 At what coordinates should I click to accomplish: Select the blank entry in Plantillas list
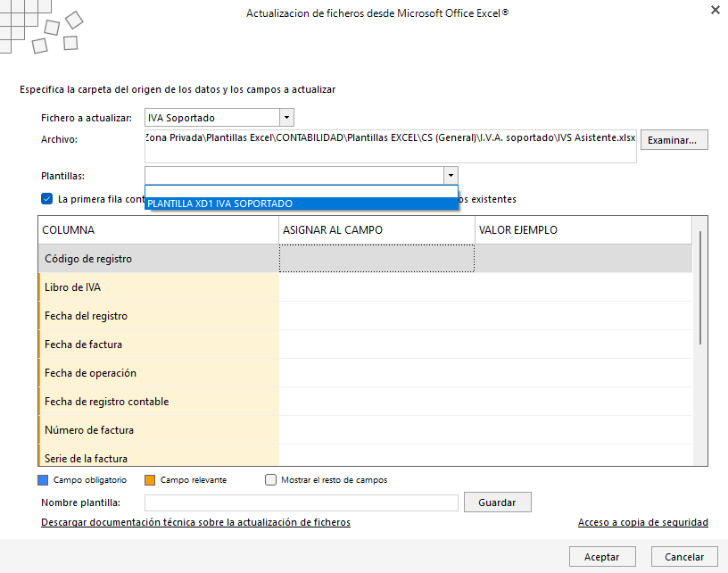pyautogui.click(x=302, y=192)
